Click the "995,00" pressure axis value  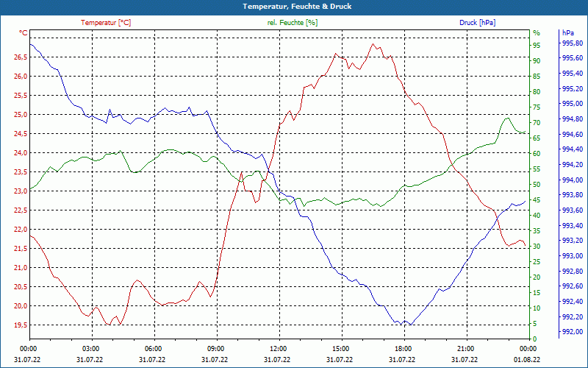click(573, 104)
